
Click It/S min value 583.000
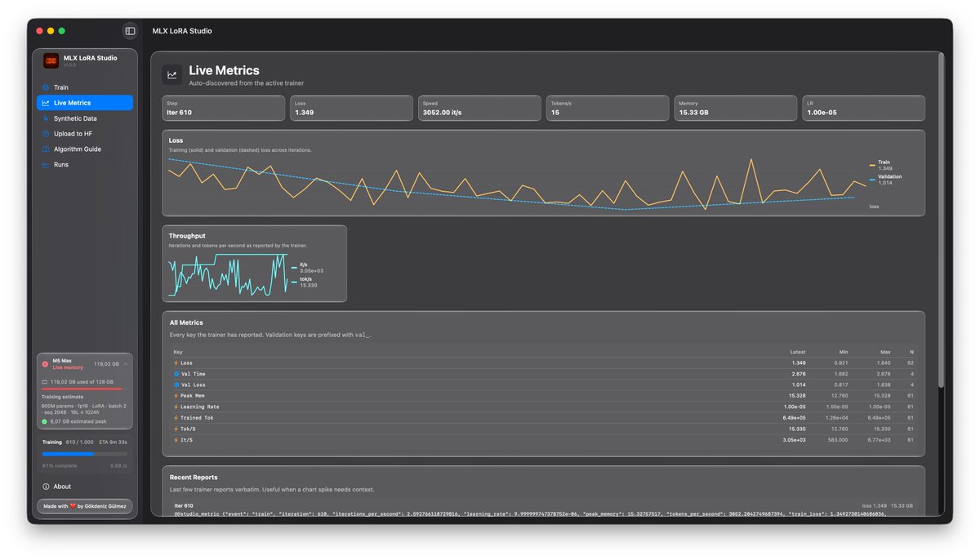point(840,440)
